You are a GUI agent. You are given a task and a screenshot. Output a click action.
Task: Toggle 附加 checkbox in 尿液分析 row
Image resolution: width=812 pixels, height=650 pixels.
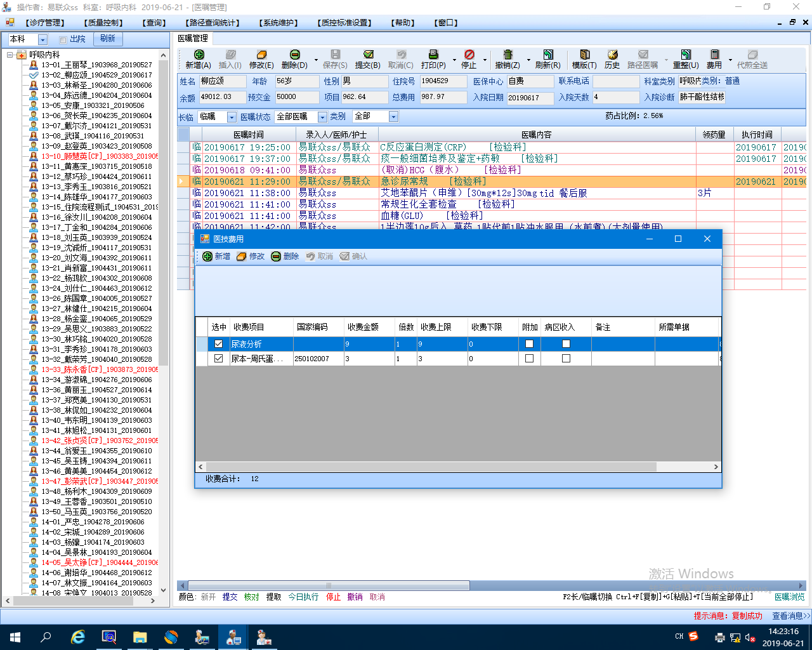[x=529, y=344]
